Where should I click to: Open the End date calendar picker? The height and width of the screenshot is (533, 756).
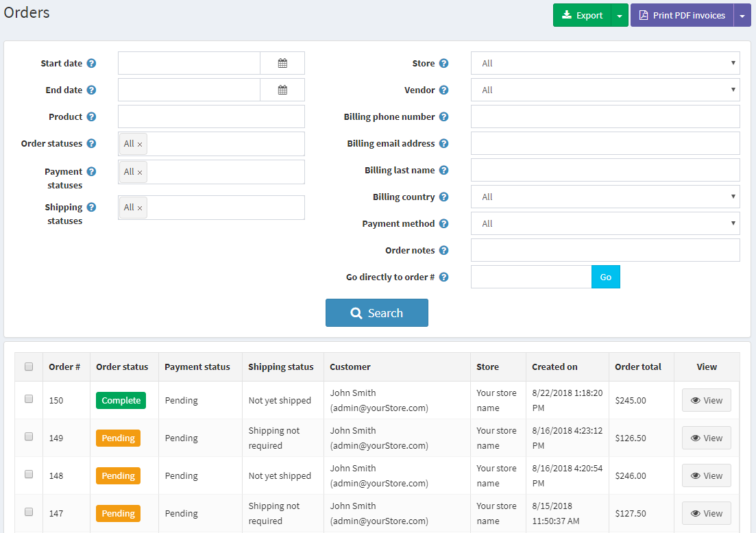coord(282,90)
